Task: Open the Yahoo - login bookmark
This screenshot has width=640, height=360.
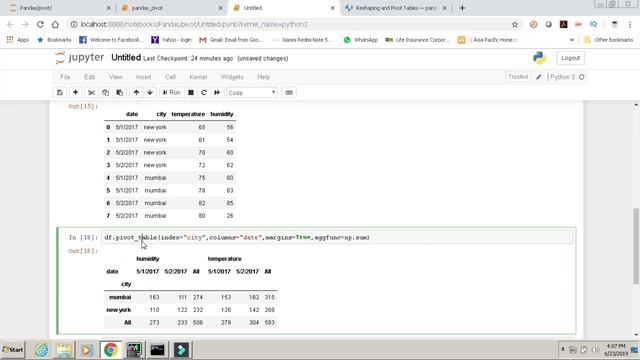Action: point(171,40)
